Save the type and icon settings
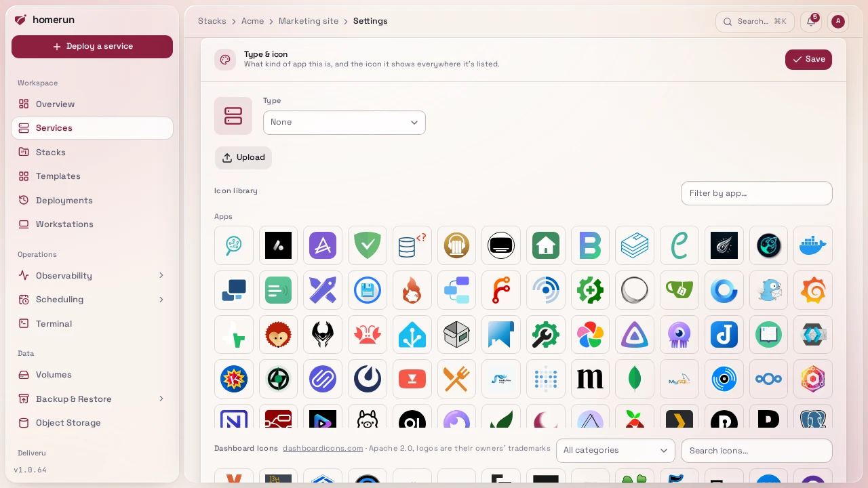Image resolution: width=868 pixels, height=488 pixels. click(808, 60)
